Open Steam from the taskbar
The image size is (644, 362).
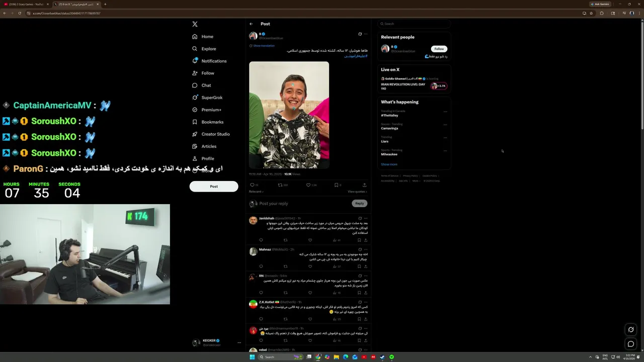(x=382, y=357)
